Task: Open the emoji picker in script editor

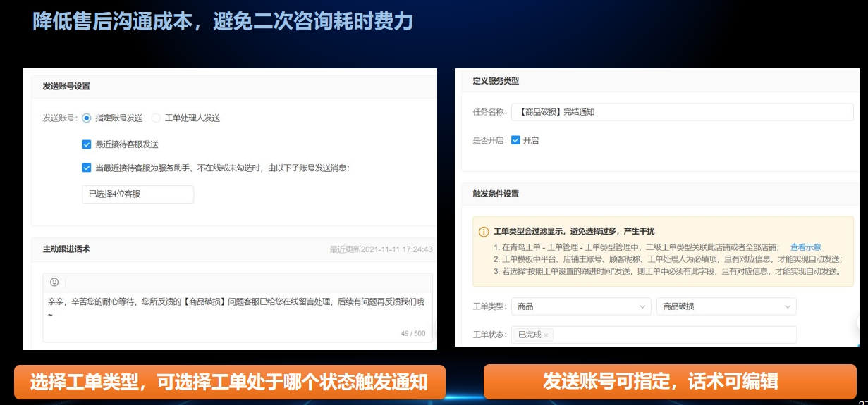Action: (x=54, y=282)
